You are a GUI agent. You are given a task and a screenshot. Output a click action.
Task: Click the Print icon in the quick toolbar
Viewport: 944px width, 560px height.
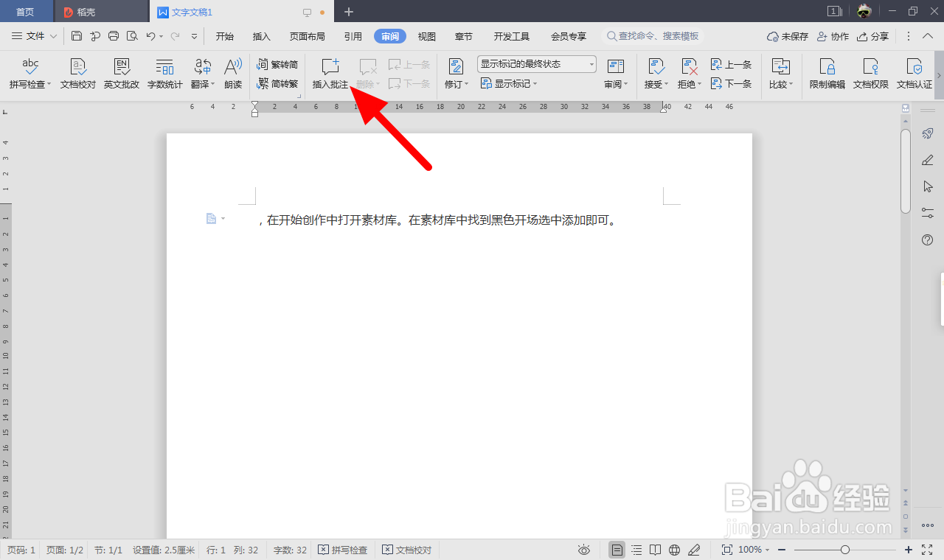(x=114, y=36)
